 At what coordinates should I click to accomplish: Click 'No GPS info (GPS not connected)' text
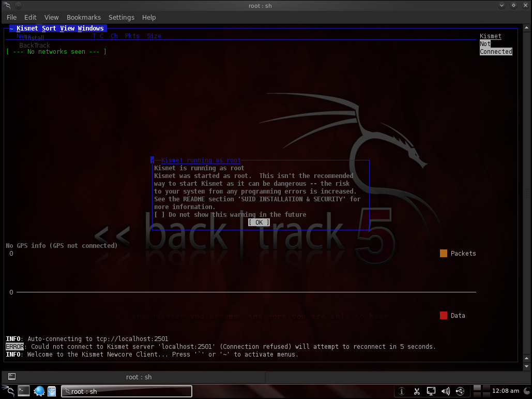tap(62, 245)
